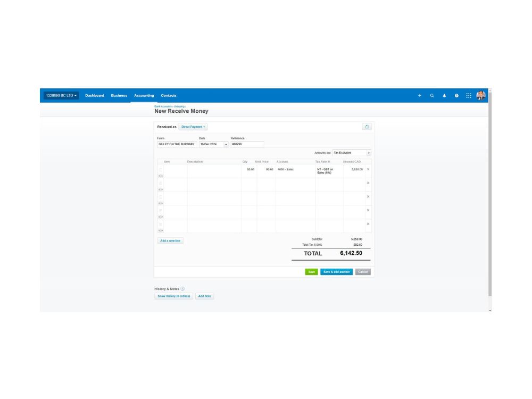Open the 1326890 BC LTD organisation menu
This screenshot has height=399, width=532.
pos(61,96)
